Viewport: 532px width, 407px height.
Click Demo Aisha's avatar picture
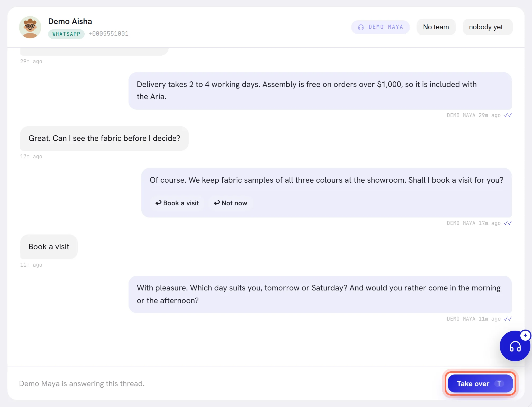(30, 27)
